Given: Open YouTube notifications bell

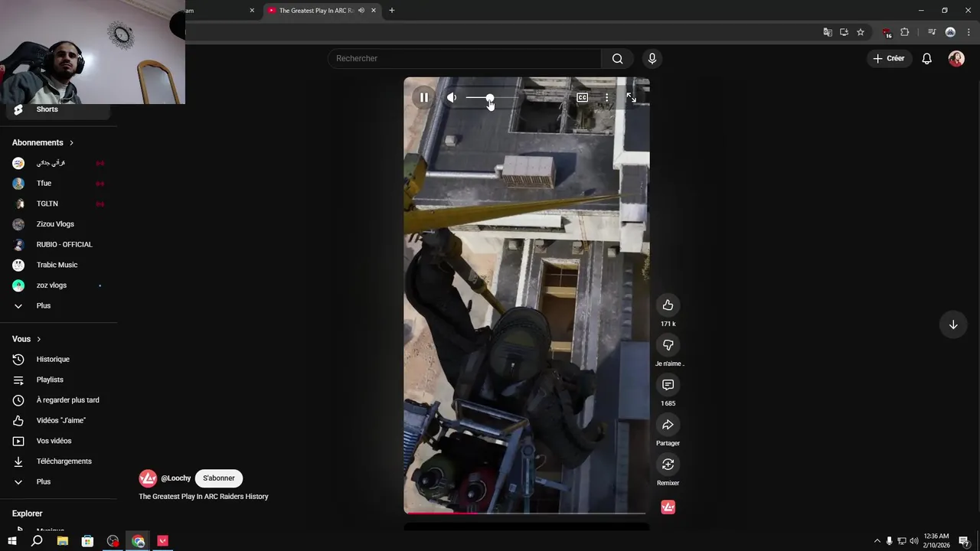Looking at the screenshot, I should coord(926,59).
